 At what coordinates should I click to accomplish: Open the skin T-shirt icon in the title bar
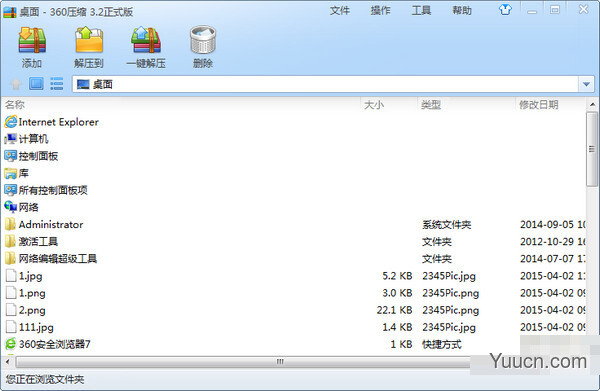(505, 10)
